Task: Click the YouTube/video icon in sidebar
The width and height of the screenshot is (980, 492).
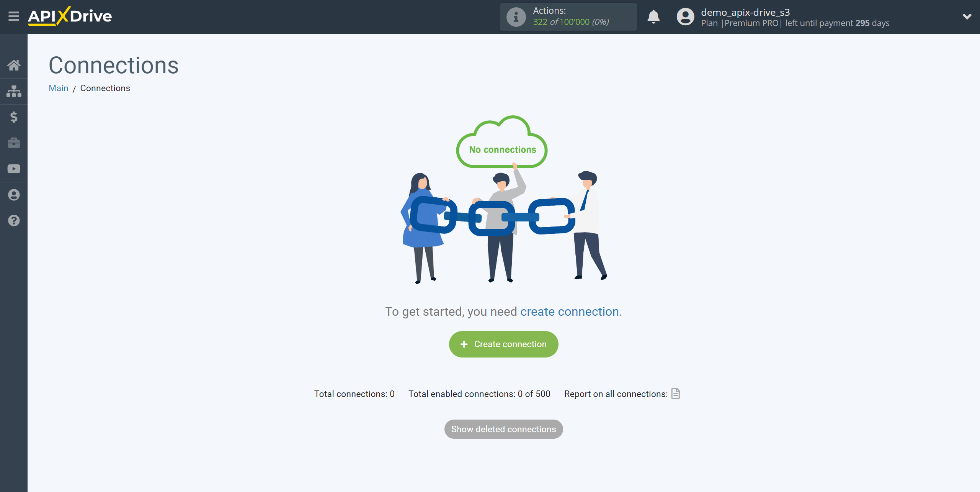Action: tap(14, 169)
